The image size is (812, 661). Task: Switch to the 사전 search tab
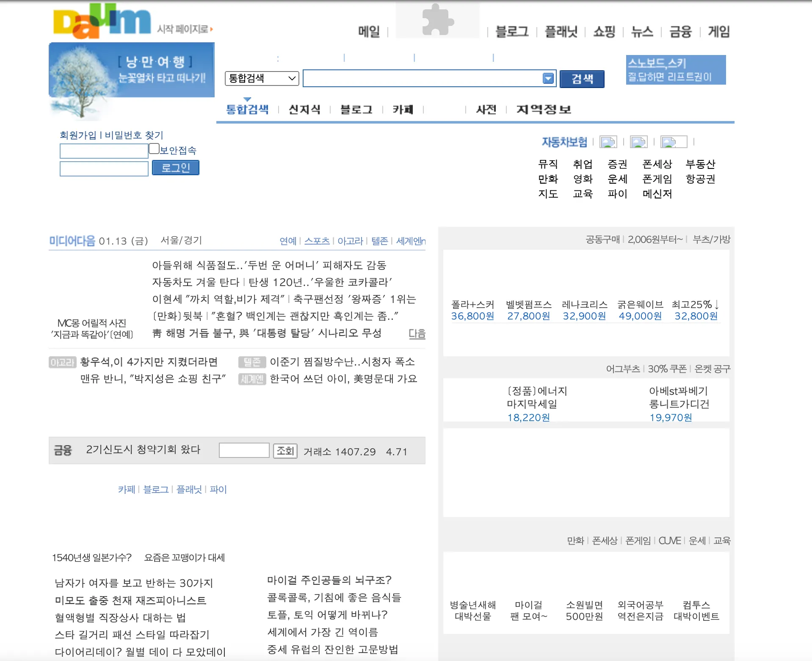(x=486, y=110)
